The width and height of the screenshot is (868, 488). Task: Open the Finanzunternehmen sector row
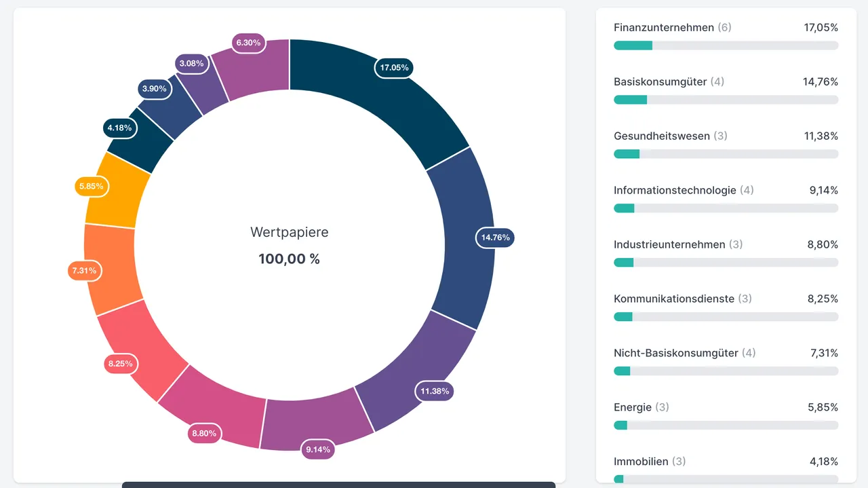(726, 36)
